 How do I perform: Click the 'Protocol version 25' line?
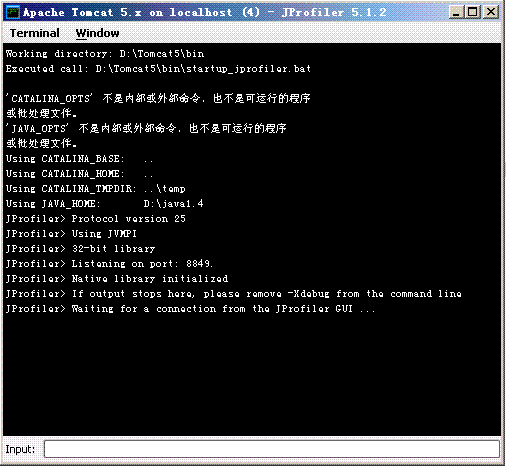[96, 219]
